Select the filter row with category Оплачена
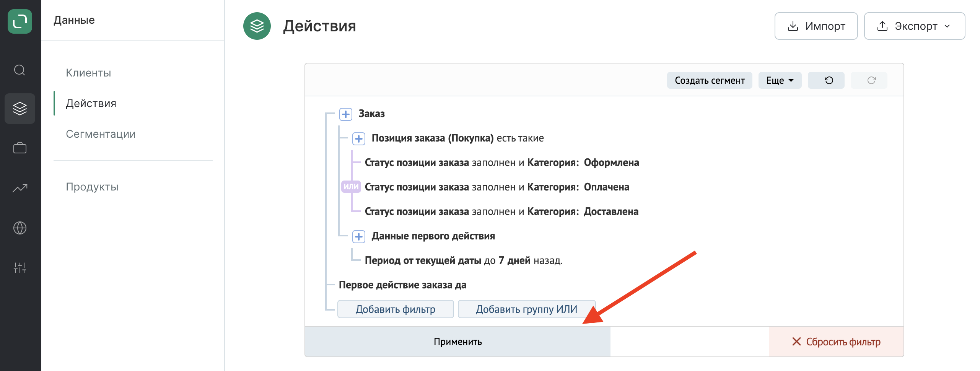This screenshot has height=371, width=980. click(x=497, y=187)
